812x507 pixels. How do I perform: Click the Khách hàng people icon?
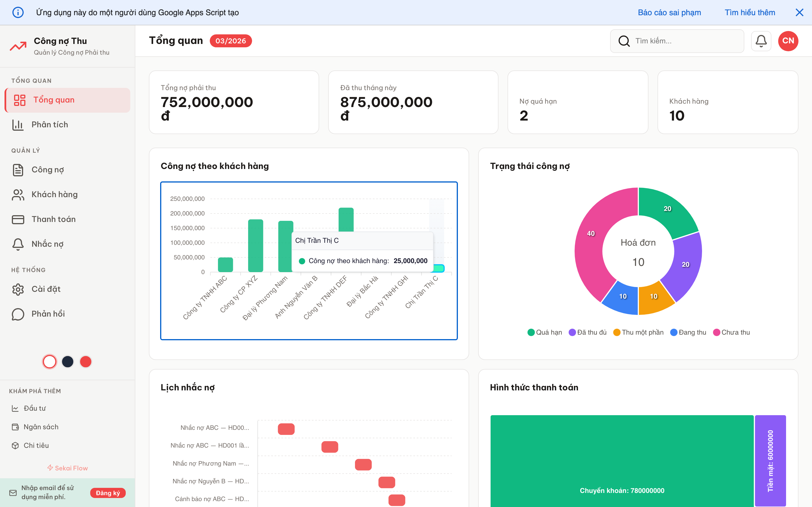[18, 194]
